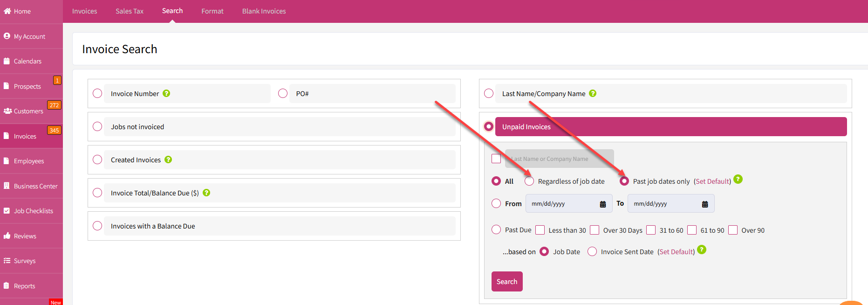Image resolution: width=868 pixels, height=305 pixels.
Task: Click the Employees icon in sidebar
Action: pos(6,161)
